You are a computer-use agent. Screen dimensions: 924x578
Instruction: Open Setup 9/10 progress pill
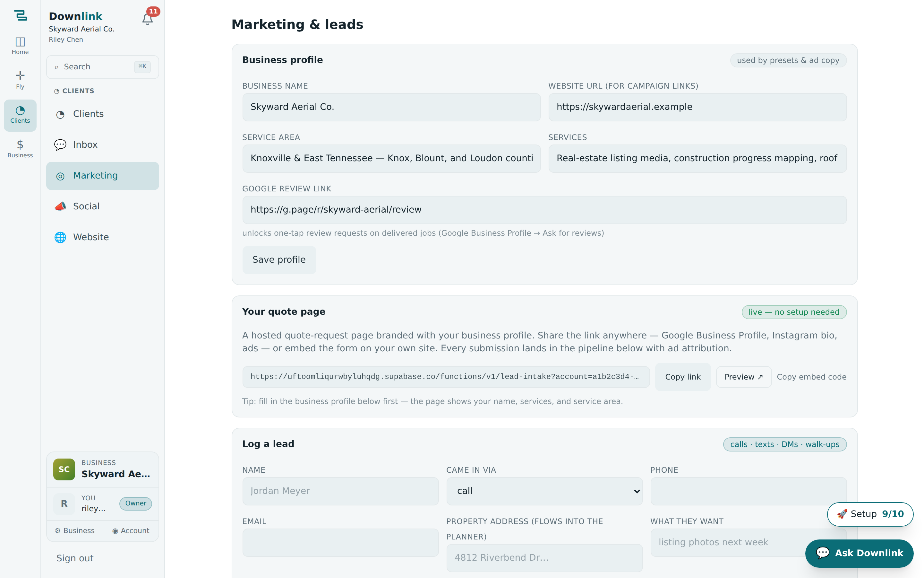pyautogui.click(x=870, y=514)
